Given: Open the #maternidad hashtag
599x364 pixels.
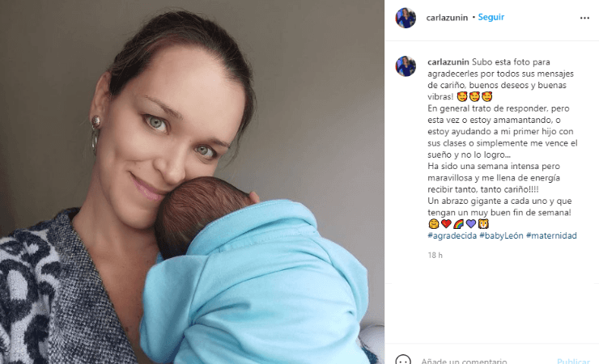Looking at the screenshot, I should coord(551,235).
